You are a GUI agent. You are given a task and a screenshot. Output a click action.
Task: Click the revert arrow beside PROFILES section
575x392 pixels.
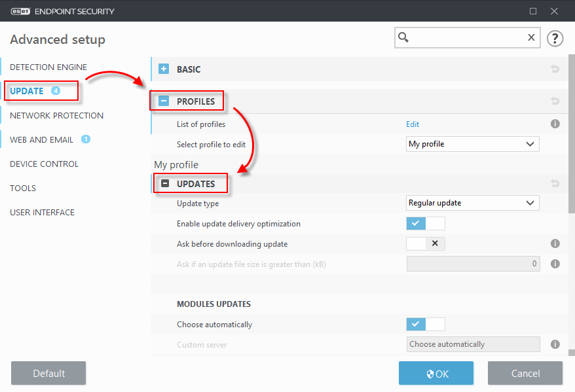pos(555,101)
